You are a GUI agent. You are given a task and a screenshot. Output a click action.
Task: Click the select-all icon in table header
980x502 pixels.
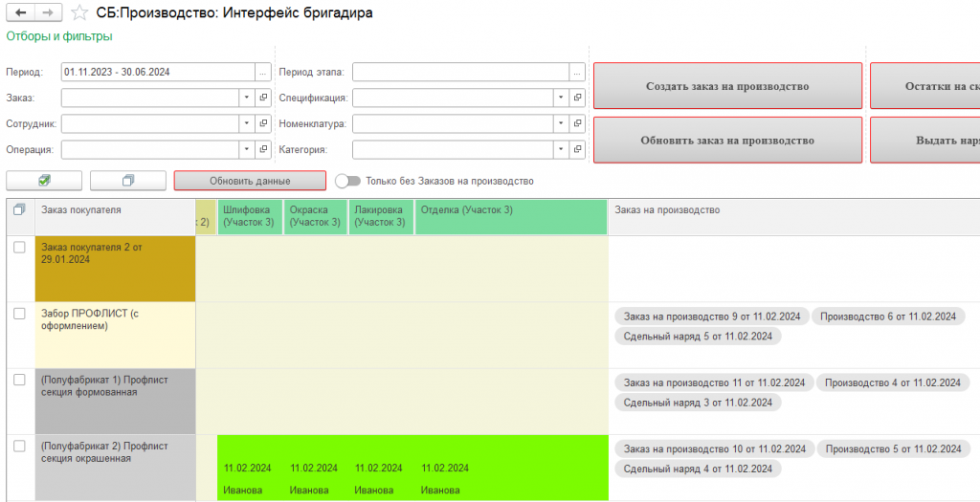pyautogui.click(x=19, y=209)
